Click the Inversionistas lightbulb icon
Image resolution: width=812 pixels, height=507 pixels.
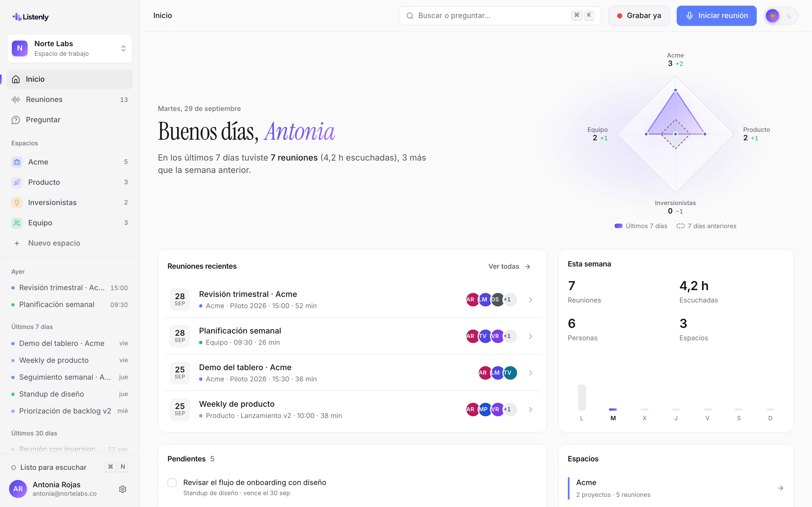tap(17, 203)
